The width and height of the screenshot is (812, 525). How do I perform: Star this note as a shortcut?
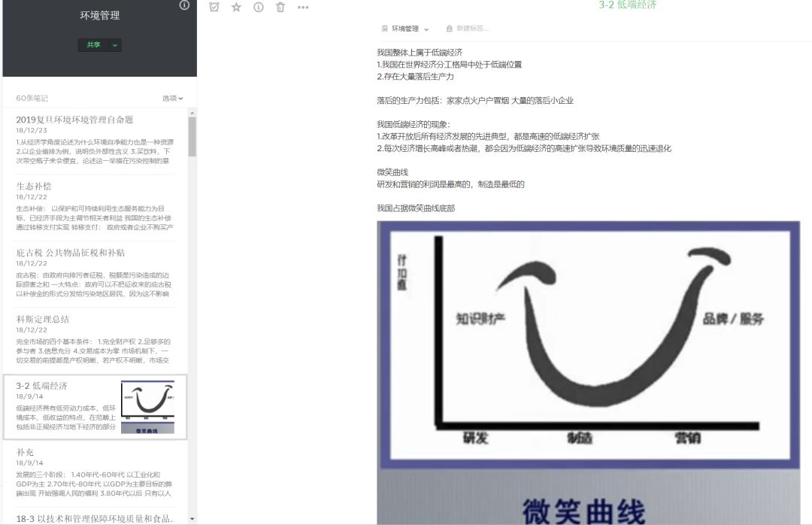(236, 7)
